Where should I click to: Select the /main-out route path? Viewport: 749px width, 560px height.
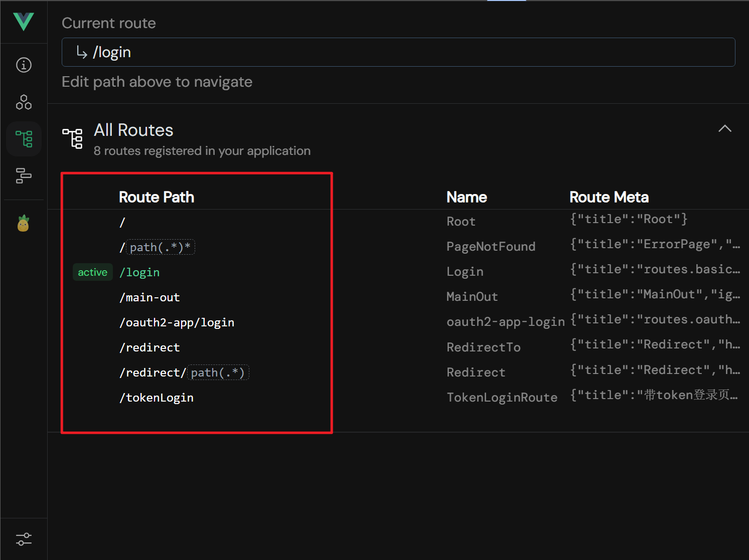[x=149, y=297]
